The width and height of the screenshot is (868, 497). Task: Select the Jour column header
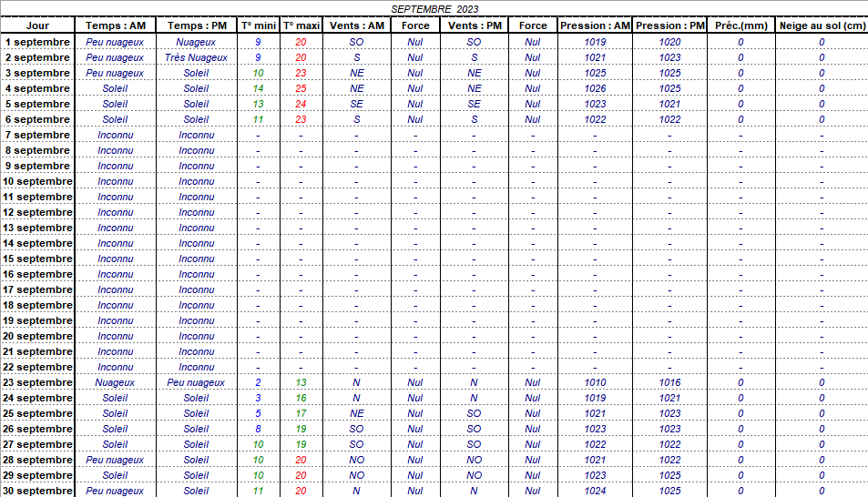click(x=37, y=25)
